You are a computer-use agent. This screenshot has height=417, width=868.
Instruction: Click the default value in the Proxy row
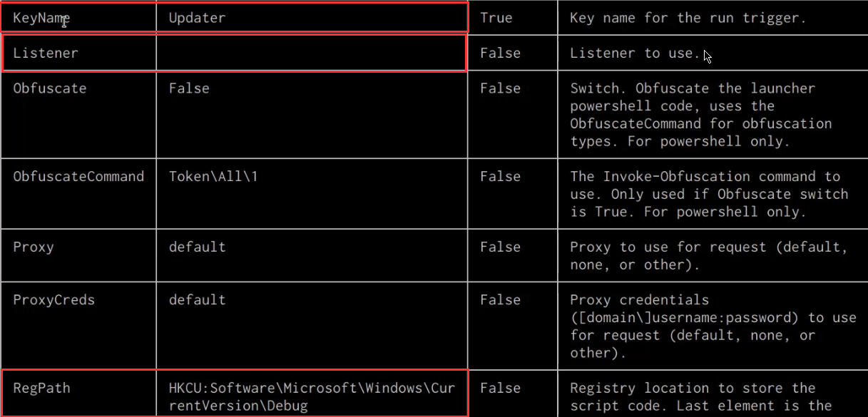(x=197, y=247)
